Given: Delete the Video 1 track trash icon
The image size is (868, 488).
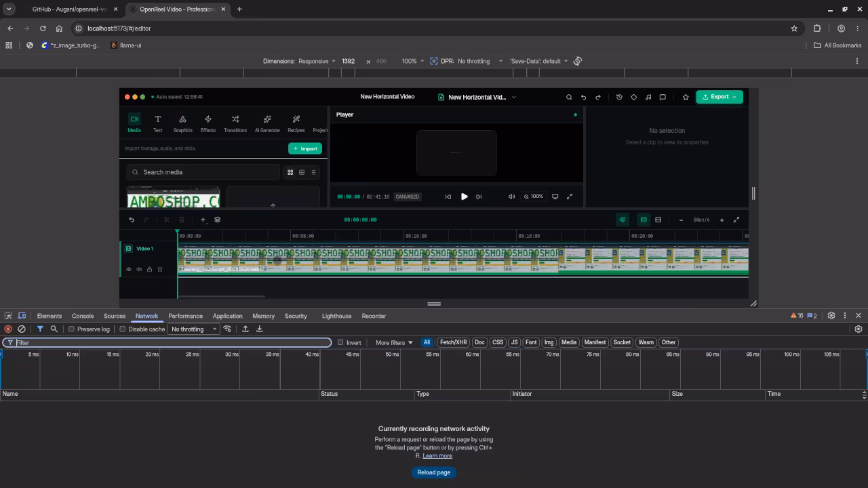Looking at the screenshot, I should tap(160, 270).
